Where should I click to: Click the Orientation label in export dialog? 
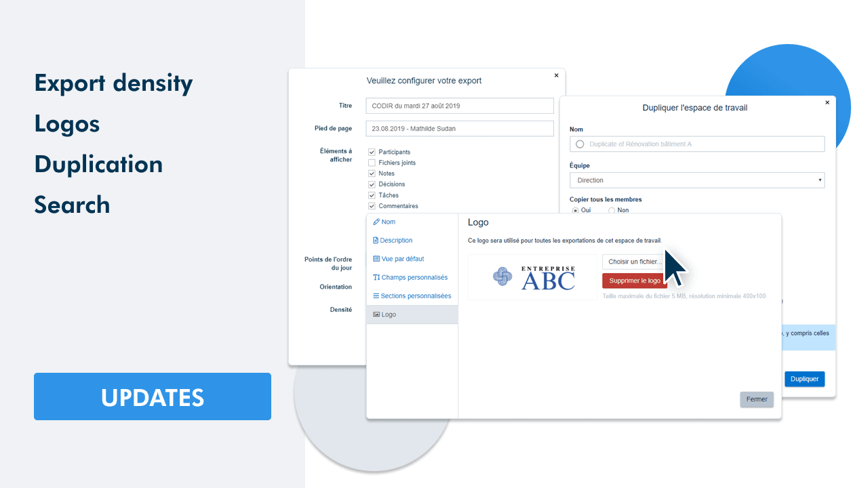click(x=336, y=287)
